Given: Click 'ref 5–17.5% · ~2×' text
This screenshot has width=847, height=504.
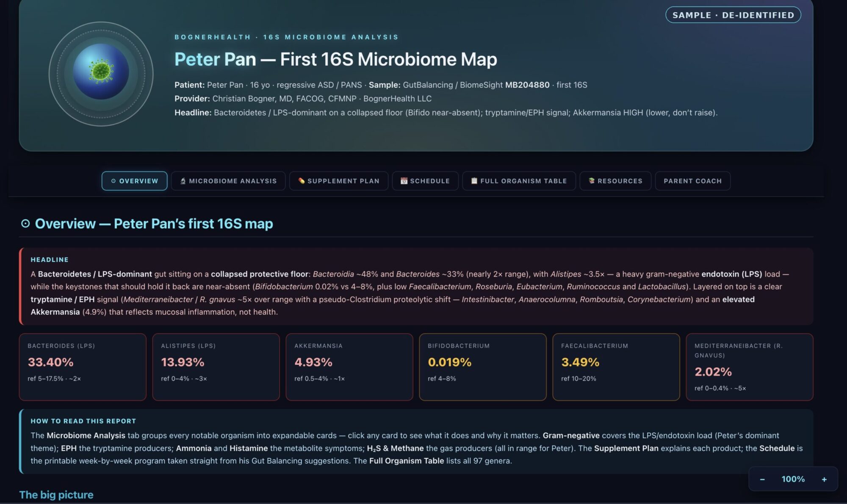Looking at the screenshot, I should [x=54, y=379].
